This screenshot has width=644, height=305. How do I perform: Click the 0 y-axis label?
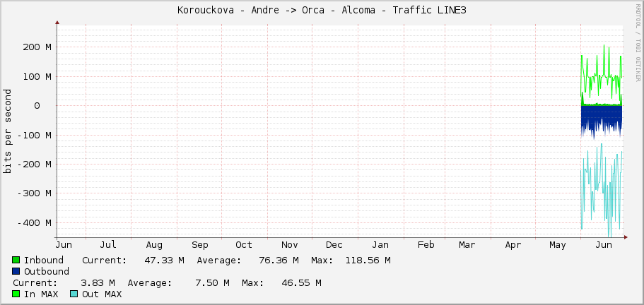pyautogui.click(x=37, y=106)
